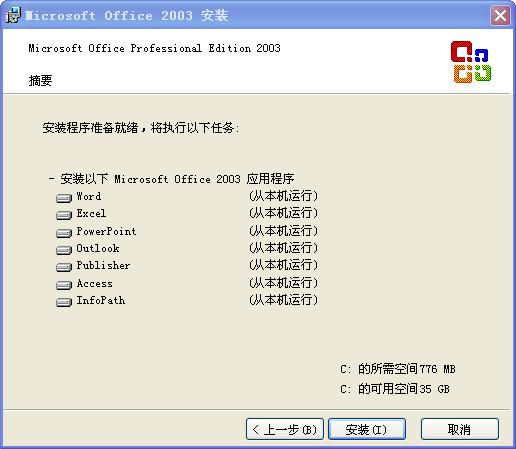Select the Outlook entry
This screenshot has width=516, height=449.
[x=98, y=248]
